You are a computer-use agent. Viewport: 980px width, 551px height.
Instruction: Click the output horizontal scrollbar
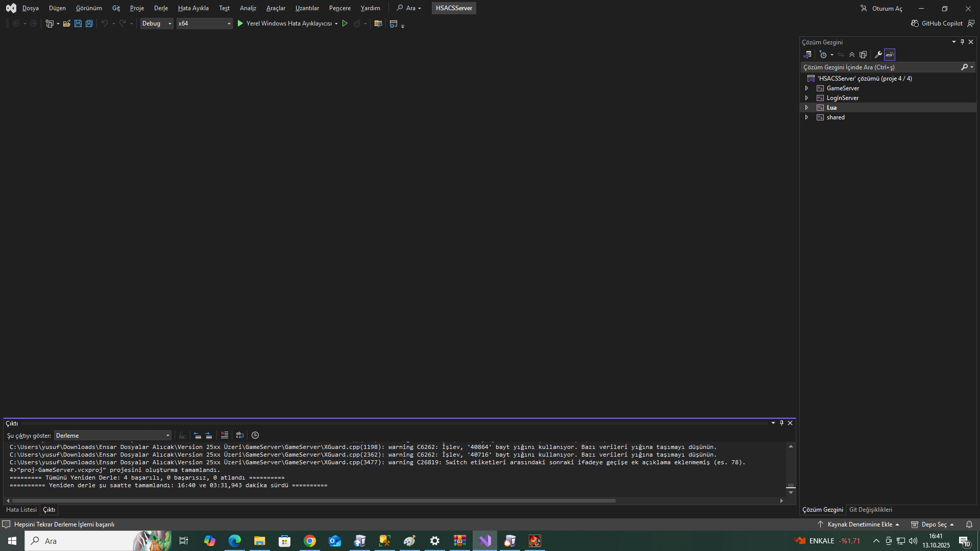pyautogui.click(x=314, y=500)
